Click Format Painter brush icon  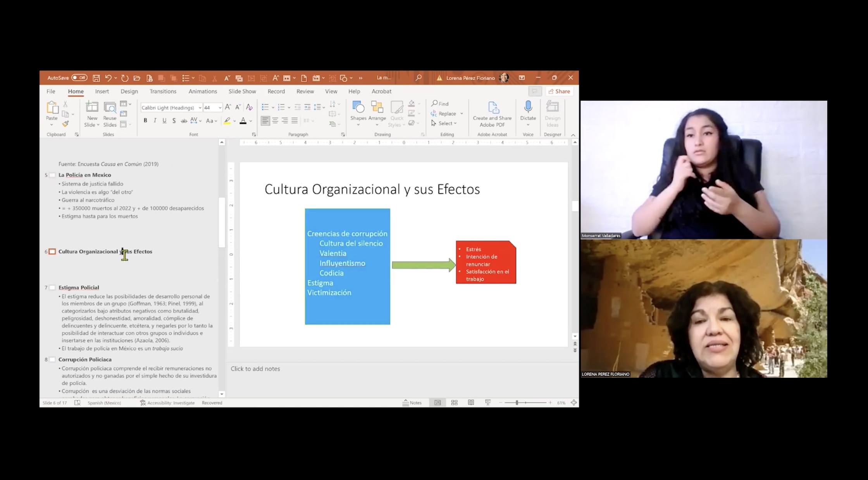(65, 124)
